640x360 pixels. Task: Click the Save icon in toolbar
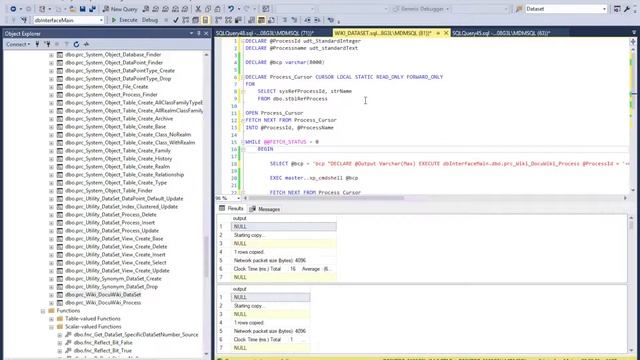pos(82,9)
